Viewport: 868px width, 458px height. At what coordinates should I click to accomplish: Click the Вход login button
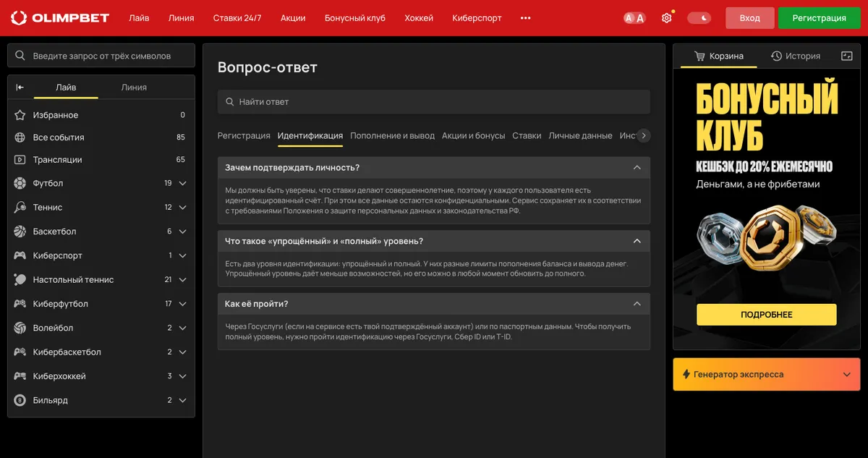coord(750,18)
